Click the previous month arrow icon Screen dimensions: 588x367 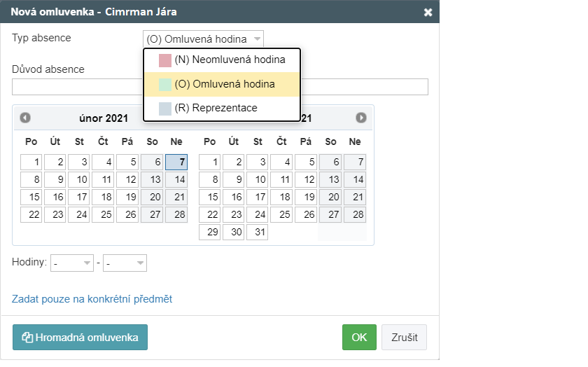click(x=25, y=118)
